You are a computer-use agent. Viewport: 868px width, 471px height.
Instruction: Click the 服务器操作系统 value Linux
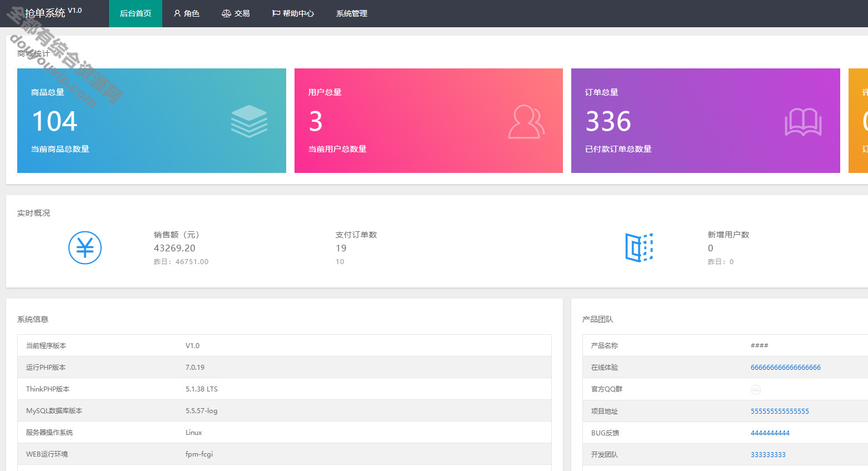coord(194,433)
